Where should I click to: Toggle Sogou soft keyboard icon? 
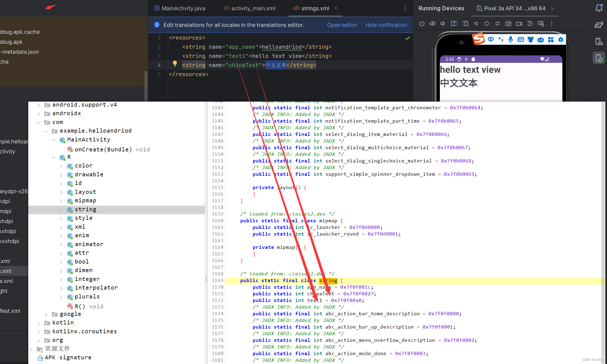tap(521, 40)
